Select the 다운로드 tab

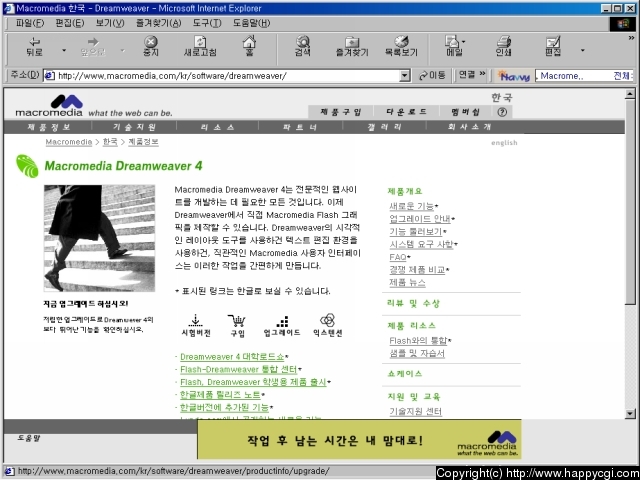coord(406,112)
